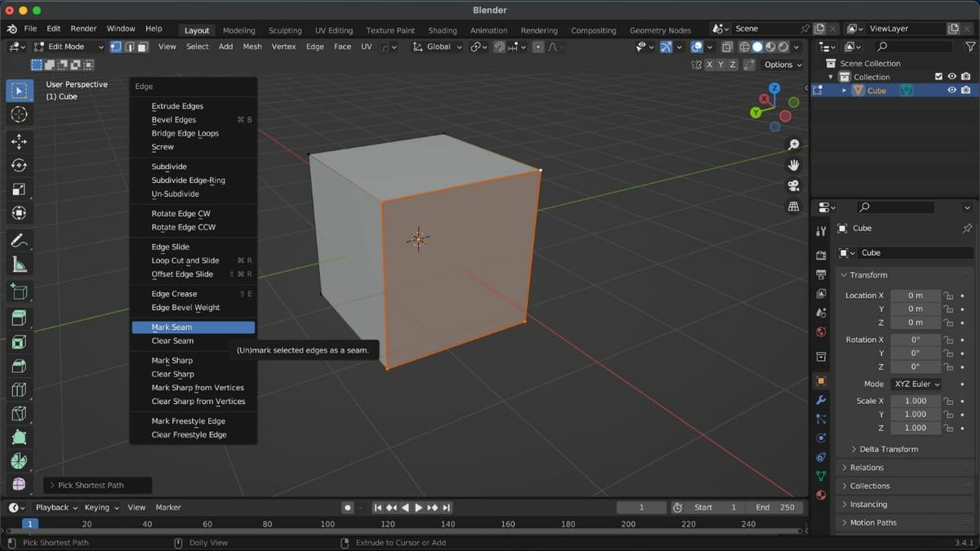Screen dimensions: 980x551
Task: Jump to the end frame button
Action: (x=447, y=508)
